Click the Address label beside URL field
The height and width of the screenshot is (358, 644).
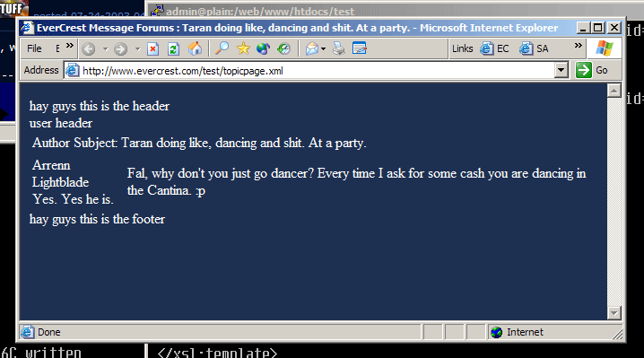click(x=41, y=70)
